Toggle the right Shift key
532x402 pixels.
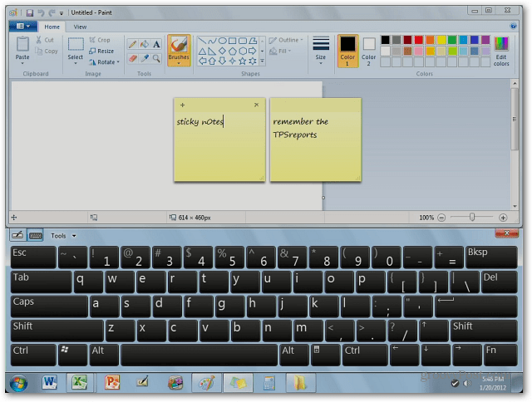coord(484,331)
